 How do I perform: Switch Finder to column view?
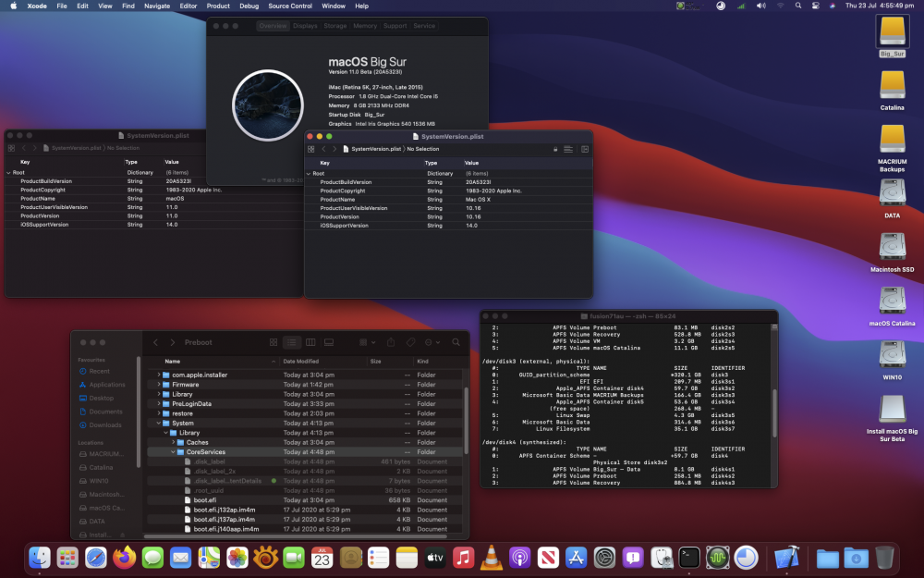pos(310,342)
